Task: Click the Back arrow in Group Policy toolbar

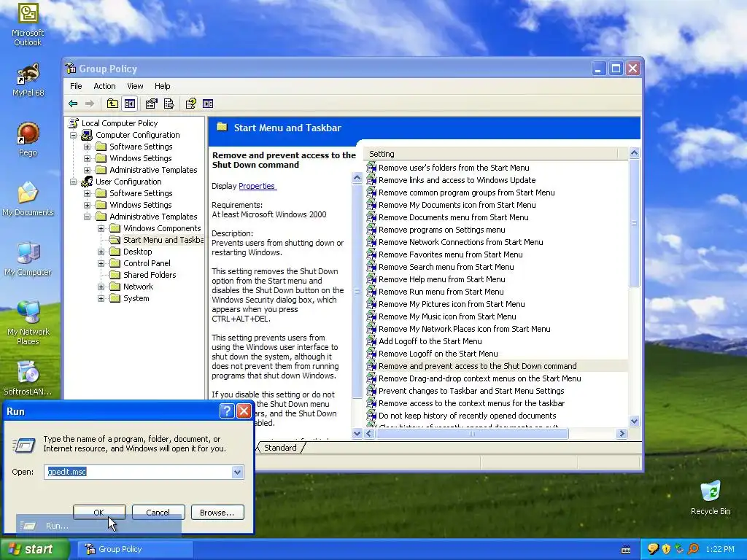Action: click(x=73, y=104)
